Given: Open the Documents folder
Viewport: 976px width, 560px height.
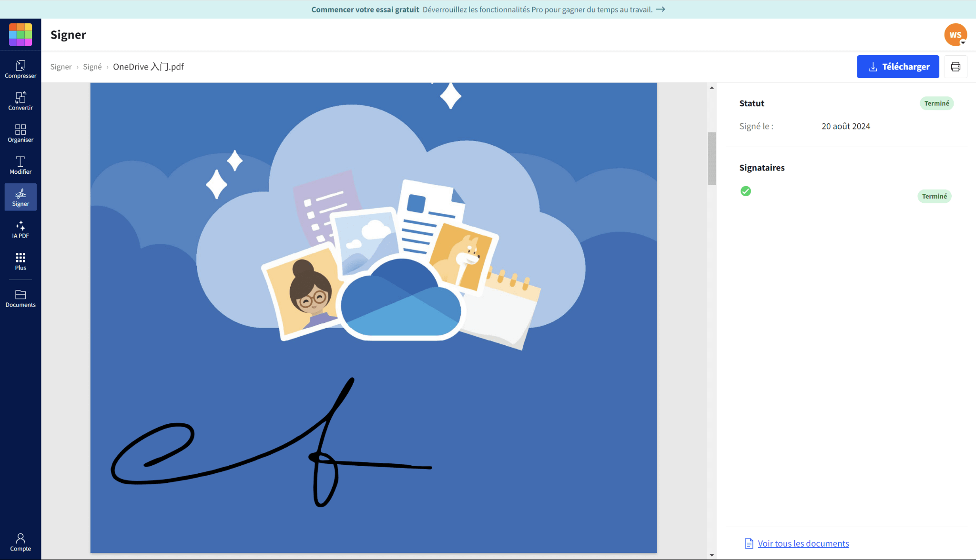Looking at the screenshot, I should (x=20, y=298).
